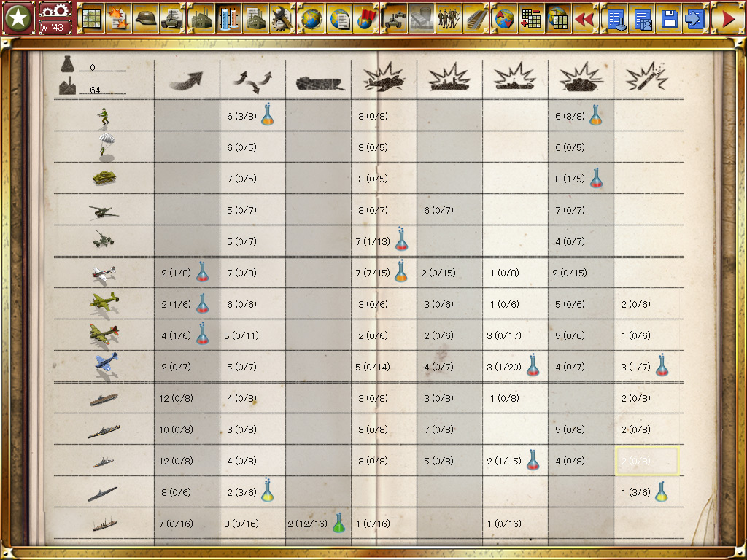Click the green flask beside 2 (12/16)

coord(338,523)
